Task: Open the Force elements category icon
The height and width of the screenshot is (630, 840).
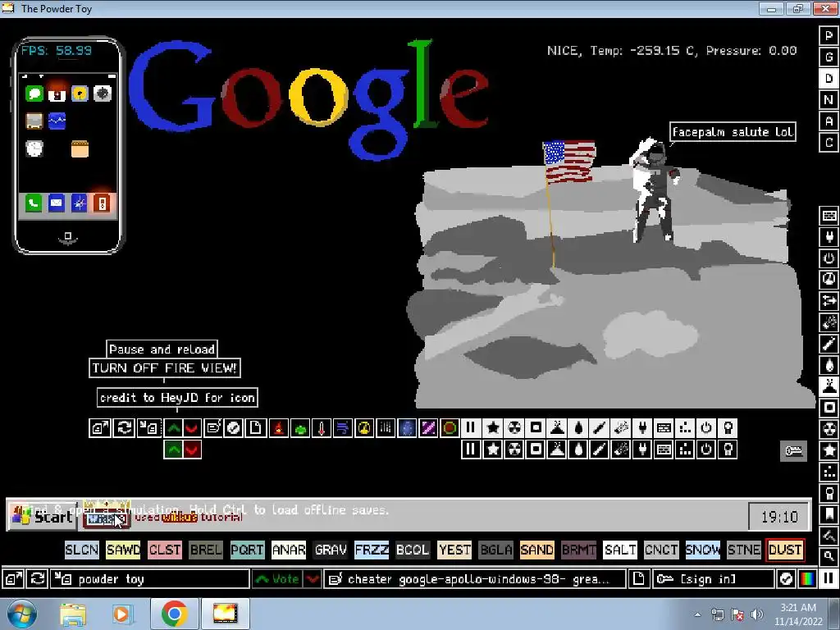Action: click(x=829, y=301)
